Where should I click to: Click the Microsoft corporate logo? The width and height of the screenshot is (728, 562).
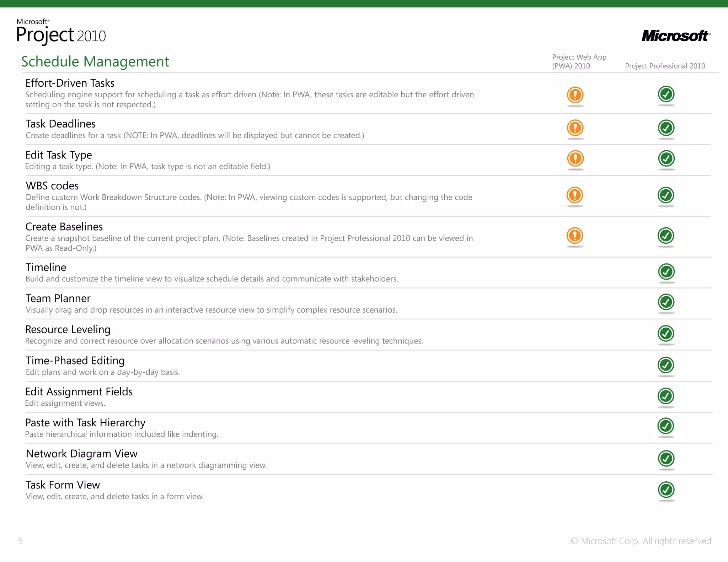click(676, 36)
